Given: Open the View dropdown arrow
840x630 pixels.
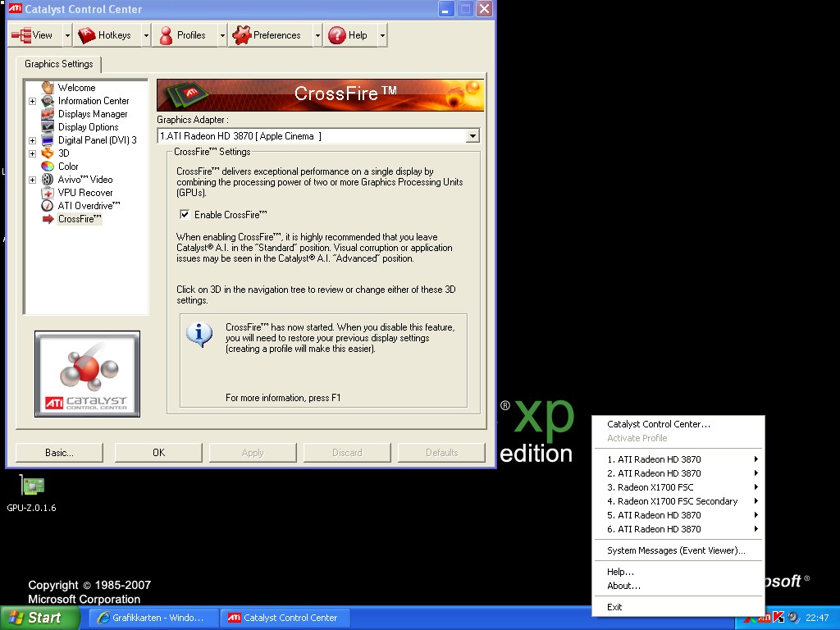Looking at the screenshot, I should tap(67, 35).
